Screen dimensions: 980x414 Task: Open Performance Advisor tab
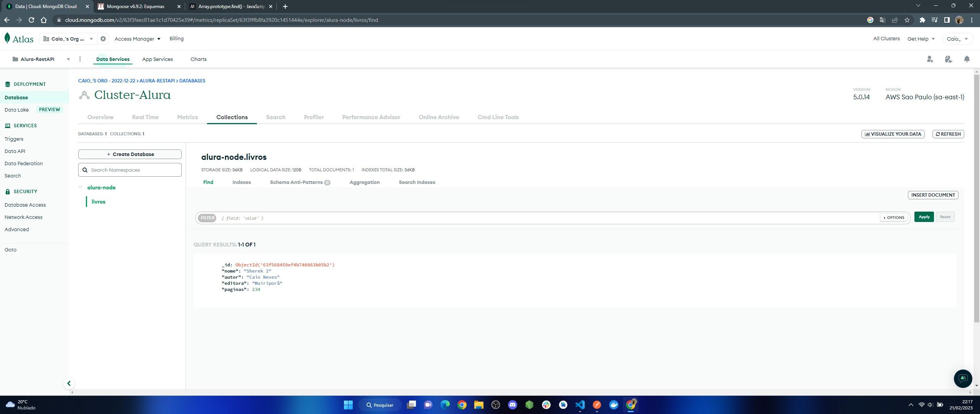coord(371,117)
